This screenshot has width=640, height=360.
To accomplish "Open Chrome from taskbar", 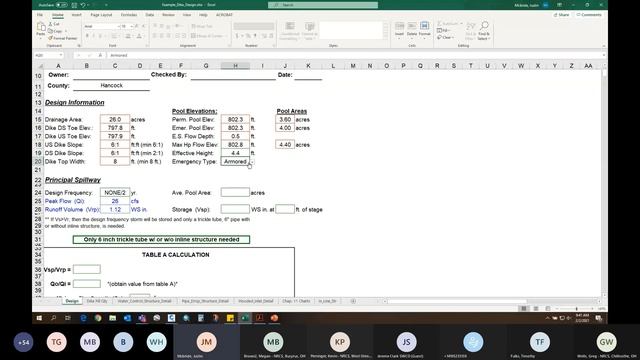I will [98, 318].
